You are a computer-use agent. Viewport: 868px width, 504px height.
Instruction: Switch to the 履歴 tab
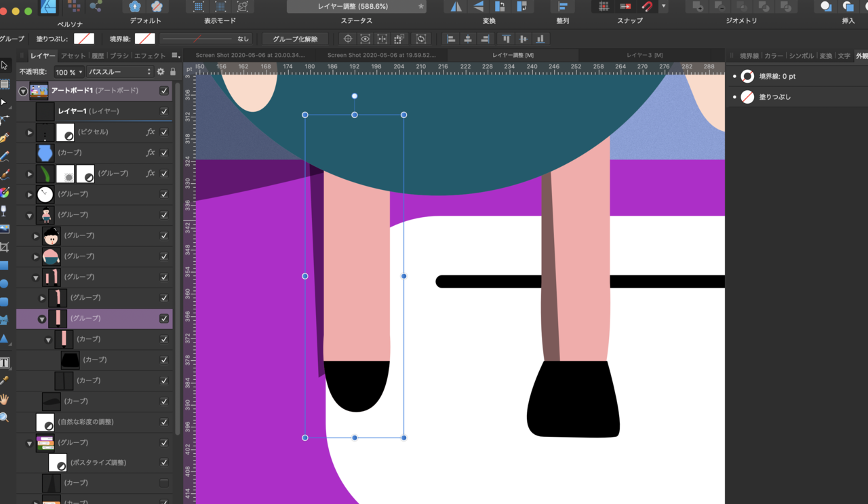pos(98,56)
